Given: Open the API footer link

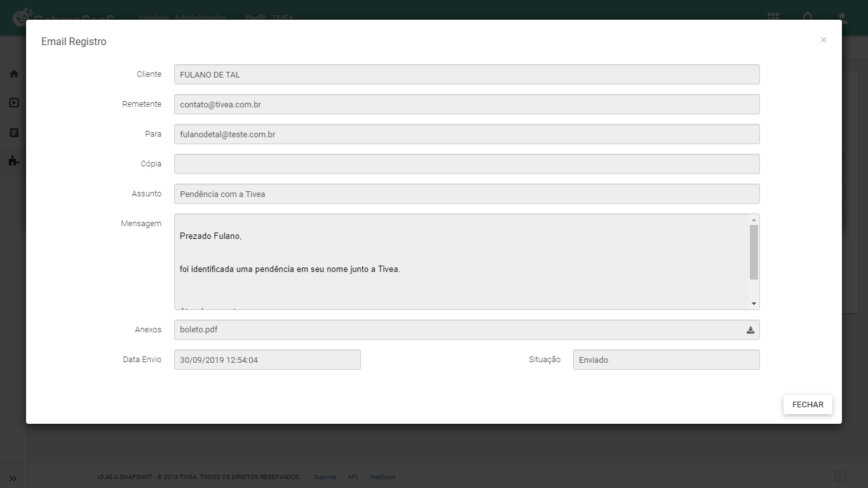Looking at the screenshot, I should tap(353, 477).
